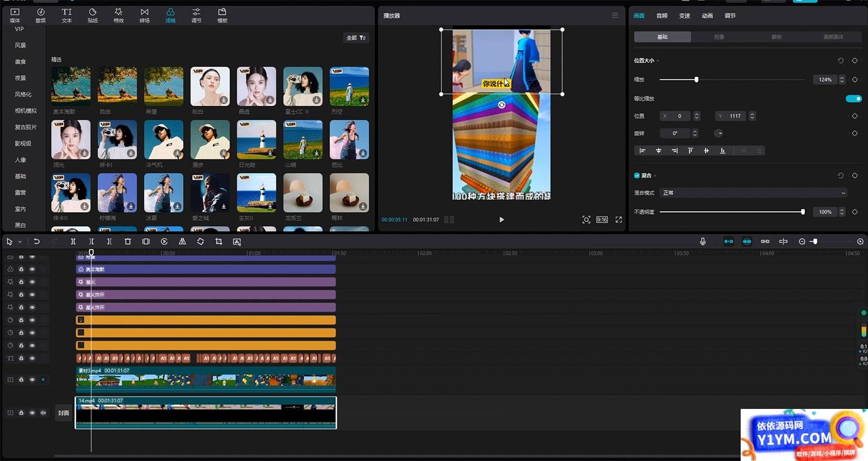The height and width of the screenshot is (461, 868).
Task: Hide the text subtitle track with eye icon
Action: 32,359
